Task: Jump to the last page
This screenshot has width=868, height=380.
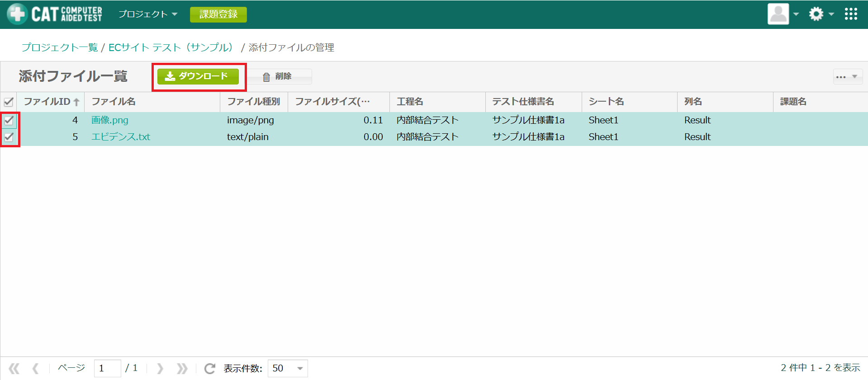Action: coord(182,369)
